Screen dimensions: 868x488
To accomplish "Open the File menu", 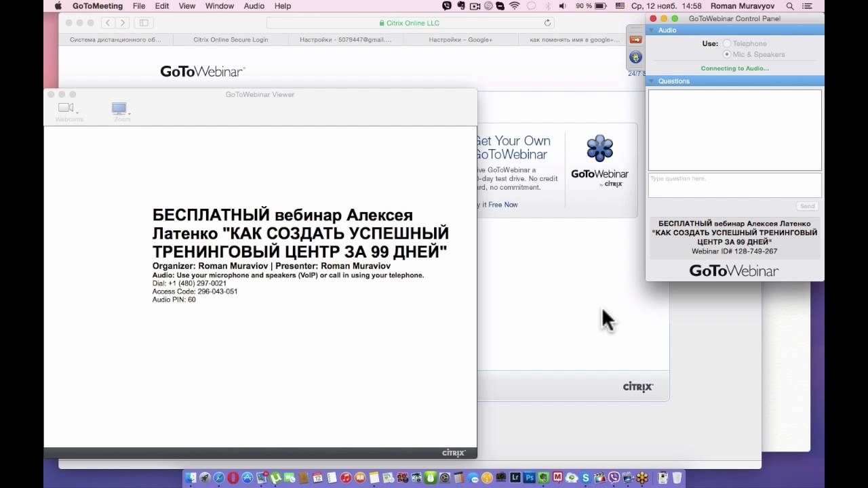I will (x=139, y=6).
